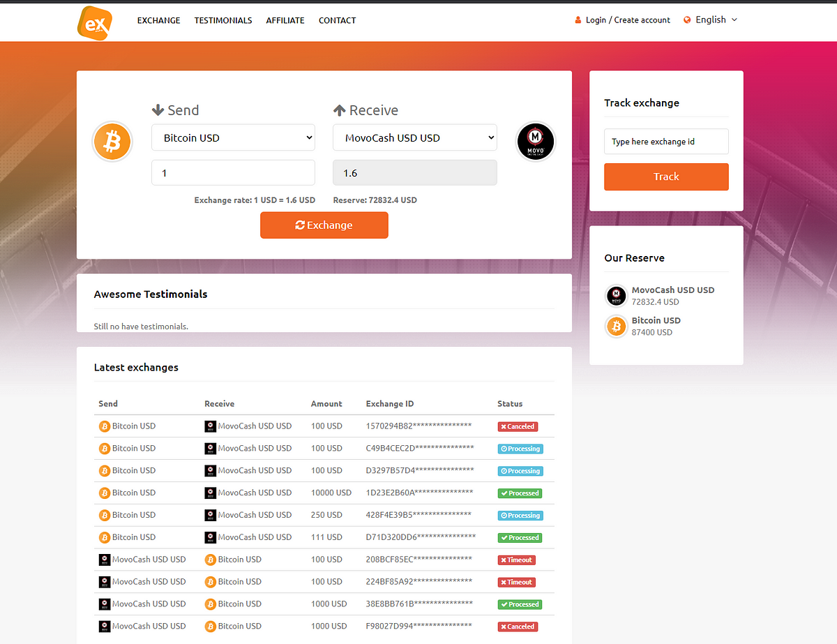Click exchange ID D3297B57D4
This screenshot has height=644, width=837.
pyautogui.click(x=420, y=471)
